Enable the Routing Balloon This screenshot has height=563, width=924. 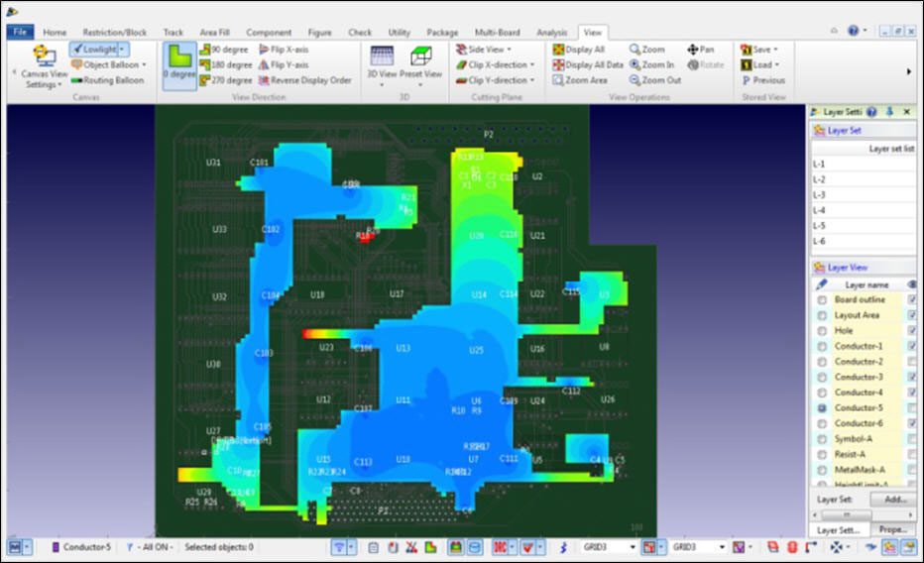pos(107,80)
